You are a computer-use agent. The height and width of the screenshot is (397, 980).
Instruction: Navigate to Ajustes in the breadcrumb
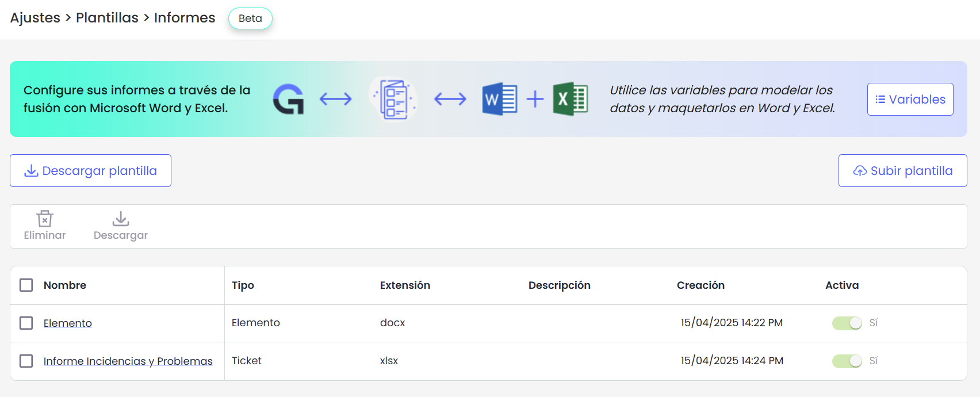coord(35,18)
